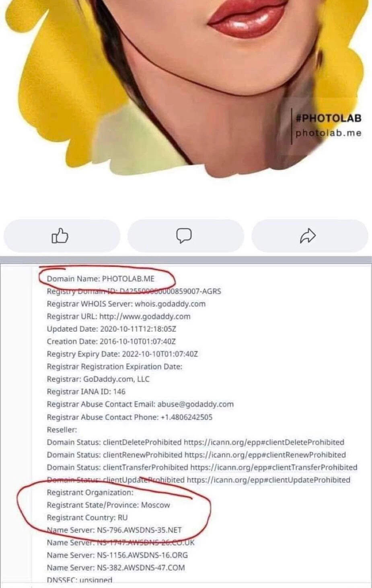372x588 pixels.
Task: Click whois.godaddy.com WHOIS server text
Action: pyautogui.click(x=170, y=304)
